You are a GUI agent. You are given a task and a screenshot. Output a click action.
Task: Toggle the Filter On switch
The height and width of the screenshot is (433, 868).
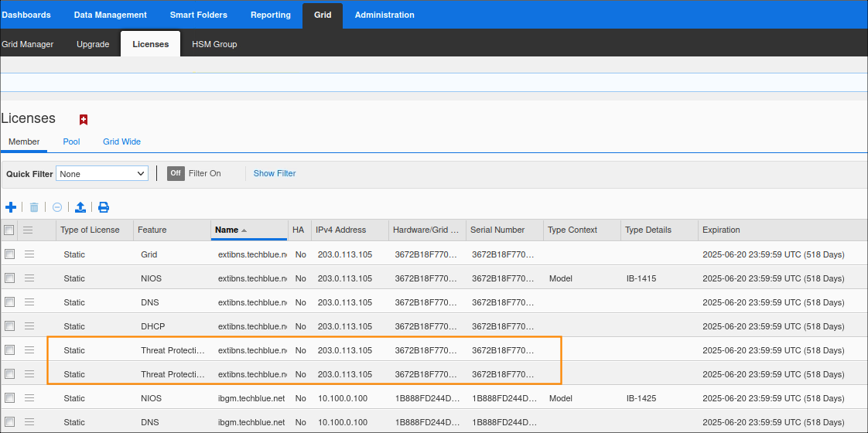pos(176,173)
